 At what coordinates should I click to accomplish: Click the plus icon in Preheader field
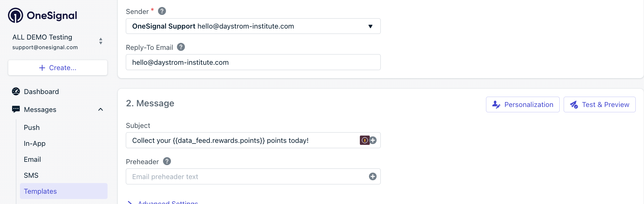[x=373, y=176]
